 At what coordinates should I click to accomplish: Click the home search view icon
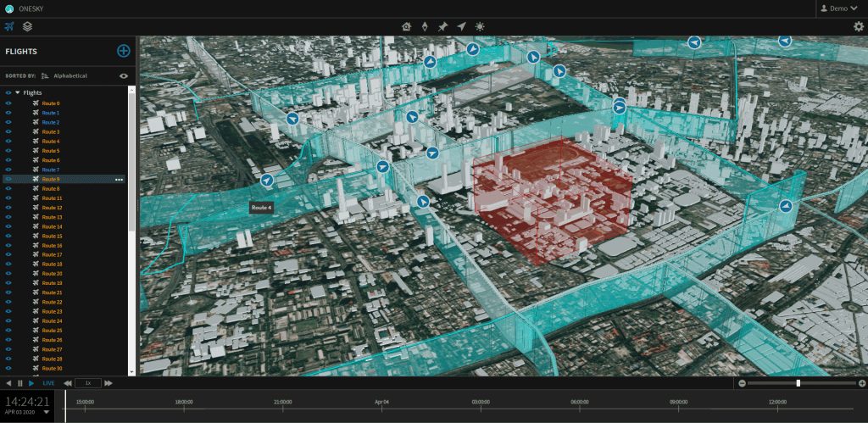406,26
